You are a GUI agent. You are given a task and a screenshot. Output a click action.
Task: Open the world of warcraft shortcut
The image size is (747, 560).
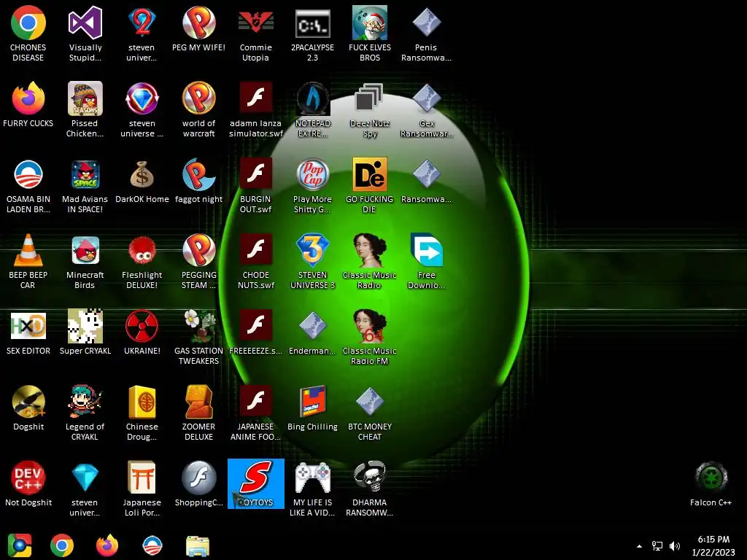198,98
